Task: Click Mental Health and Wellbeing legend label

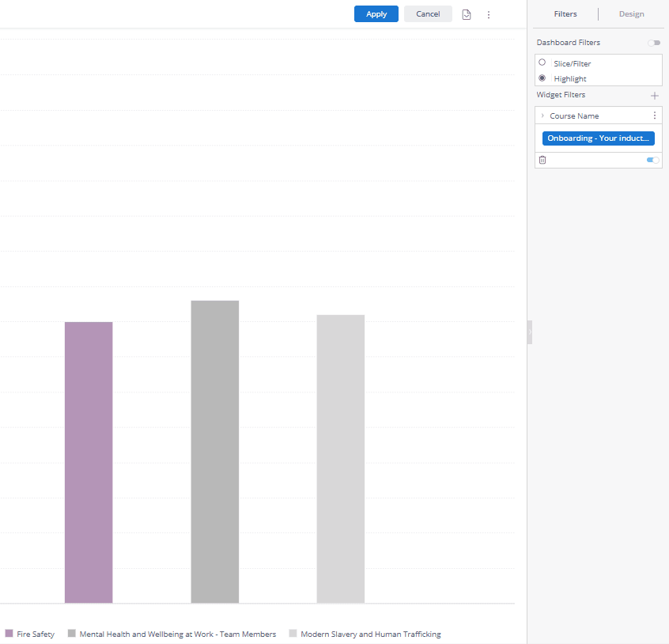Action: 178,635
